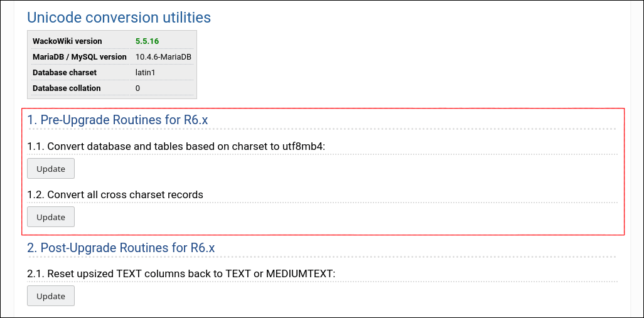Click the WackoWiki version label
This screenshot has height=318, width=644.
[67, 41]
